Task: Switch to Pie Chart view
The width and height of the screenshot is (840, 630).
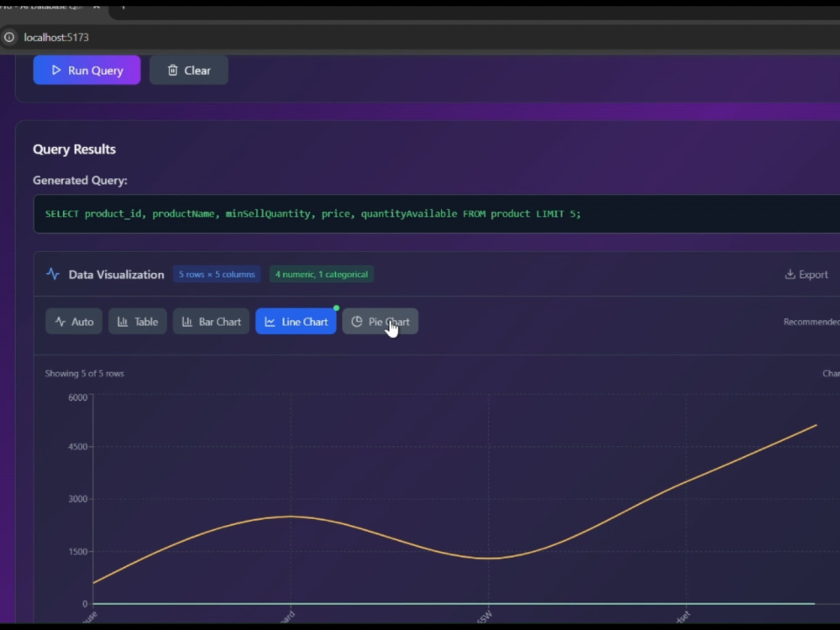Action: (x=381, y=322)
